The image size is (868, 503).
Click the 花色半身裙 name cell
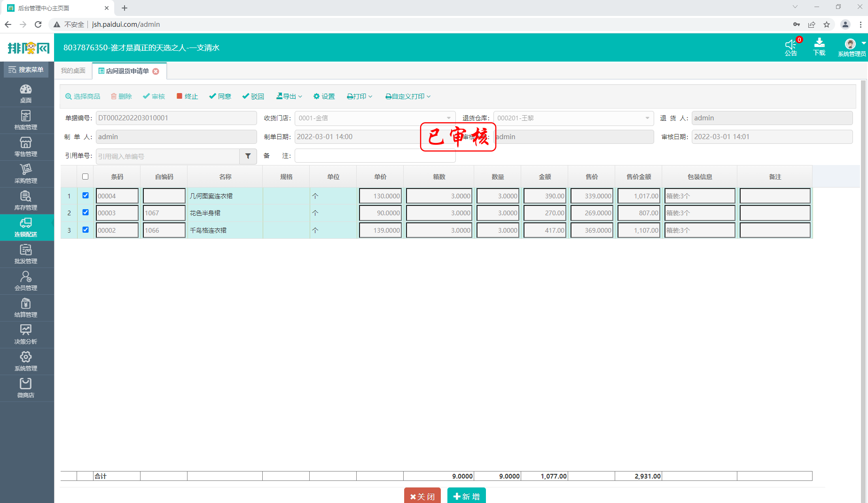(225, 213)
